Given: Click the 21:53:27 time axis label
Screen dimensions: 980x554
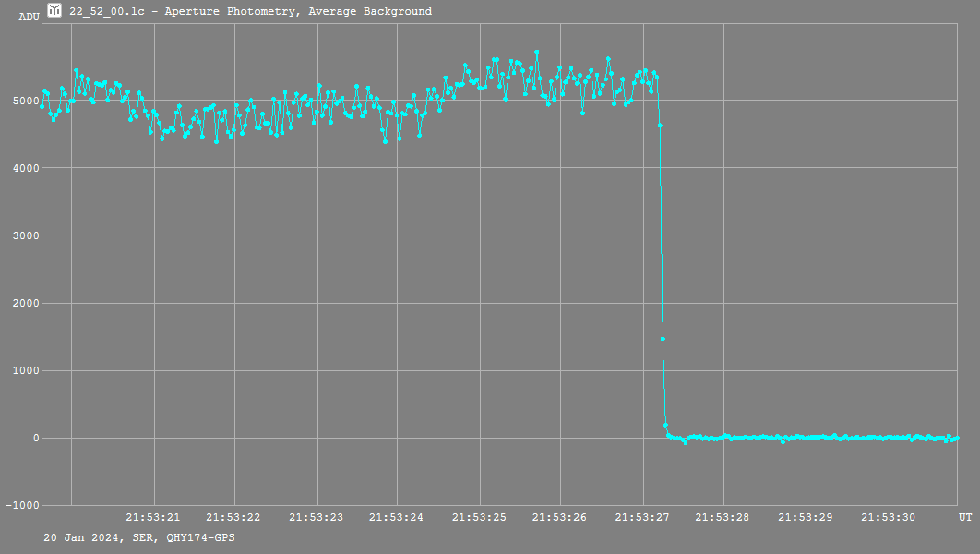Looking at the screenshot, I should click(x=643, y=518).
